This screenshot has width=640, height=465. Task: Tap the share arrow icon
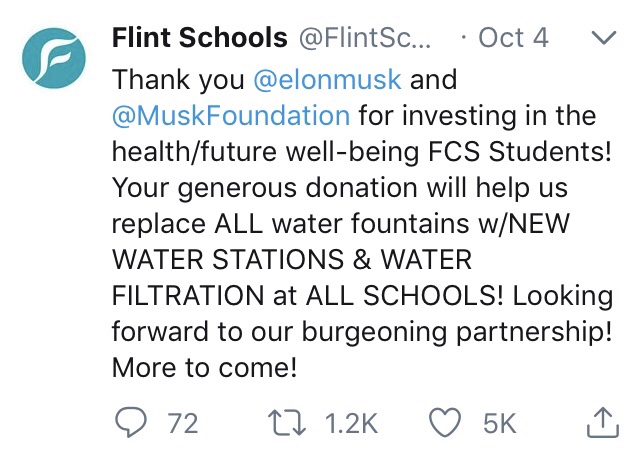point(601,423)
